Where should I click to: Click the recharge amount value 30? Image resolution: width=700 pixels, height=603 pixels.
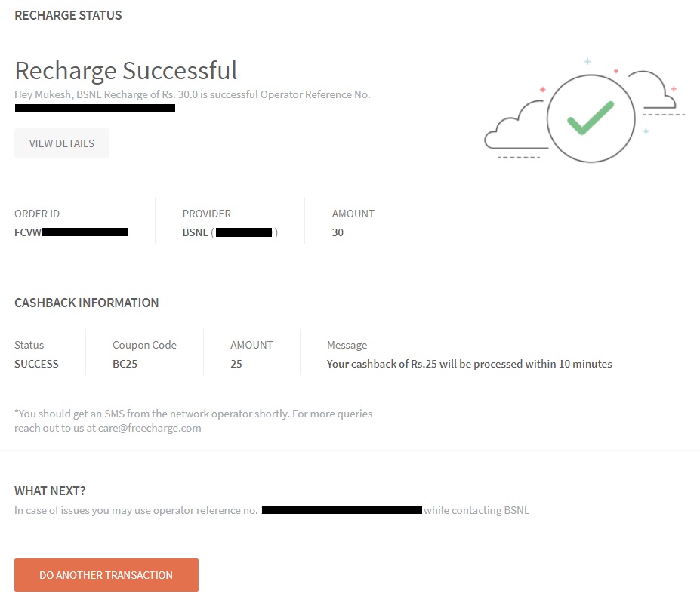(338, 232)
